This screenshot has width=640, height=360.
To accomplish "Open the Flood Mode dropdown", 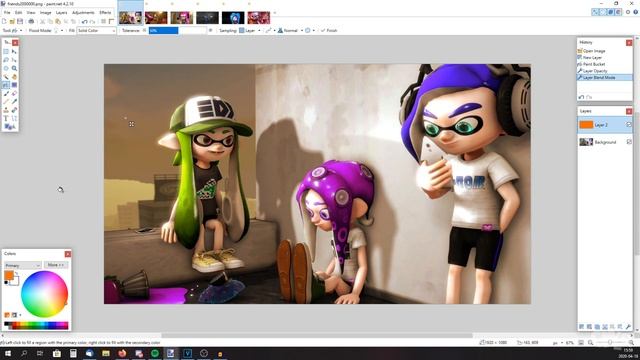I will coord(58,30).
